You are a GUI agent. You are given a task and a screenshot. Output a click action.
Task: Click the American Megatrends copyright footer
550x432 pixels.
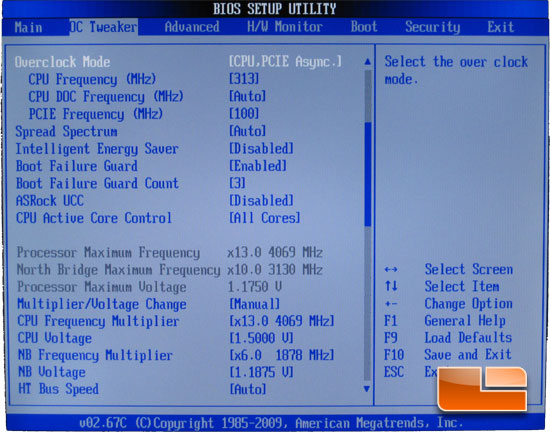click(x=270, y=423)
